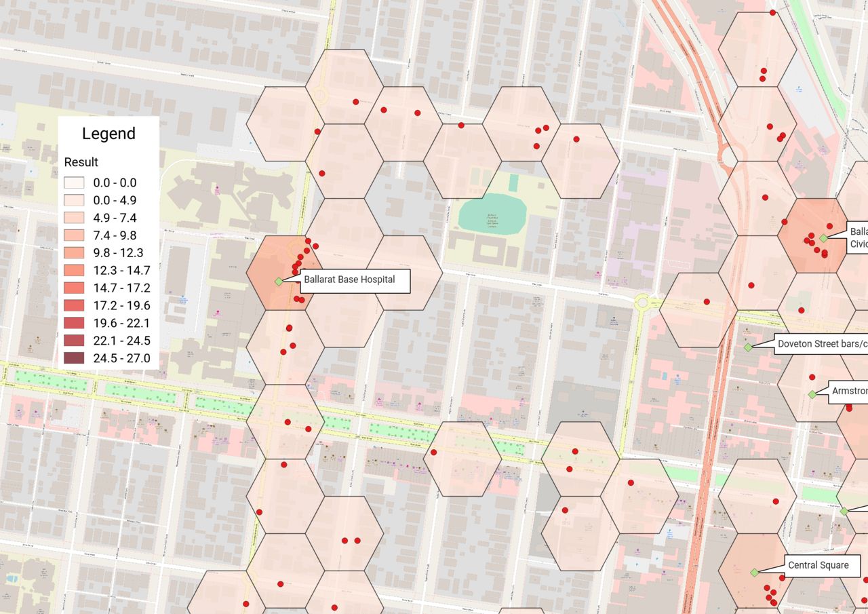The image size is (868, 614).
Task: Click the 17.2 - 19.6 legend swatch
Action: tap(74, 306)
